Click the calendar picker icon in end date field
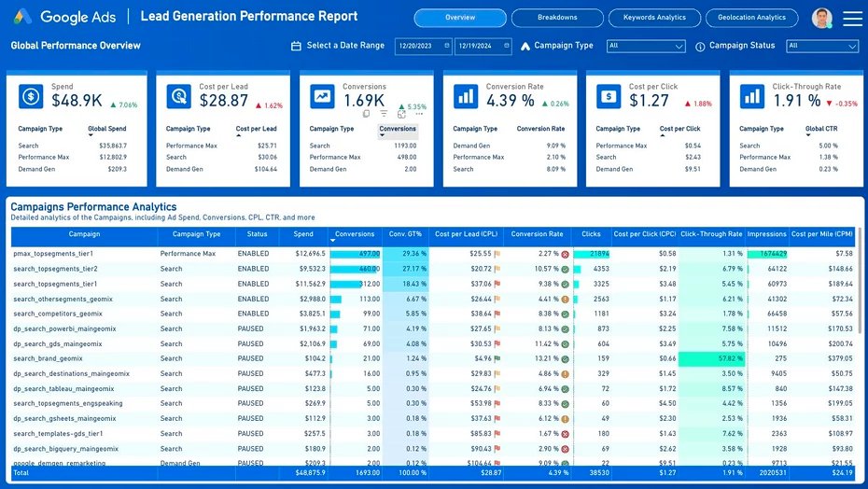The image size is (868, 489). click(507, 46)
